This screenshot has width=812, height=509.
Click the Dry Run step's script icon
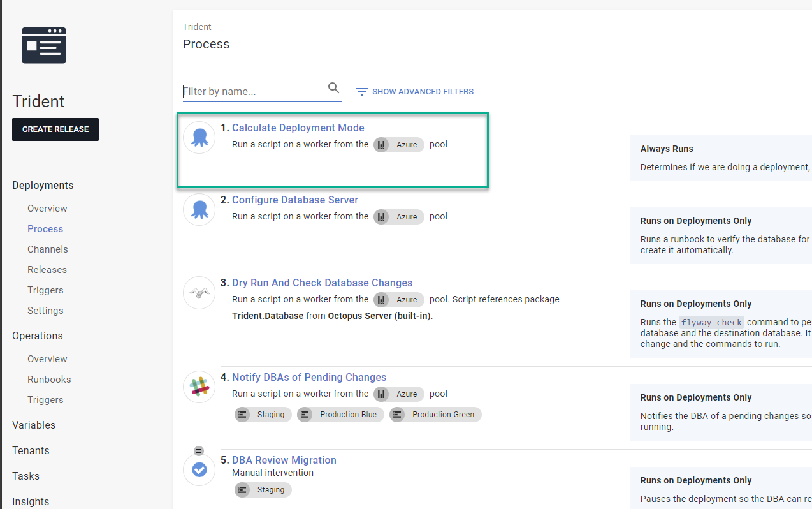199,292
